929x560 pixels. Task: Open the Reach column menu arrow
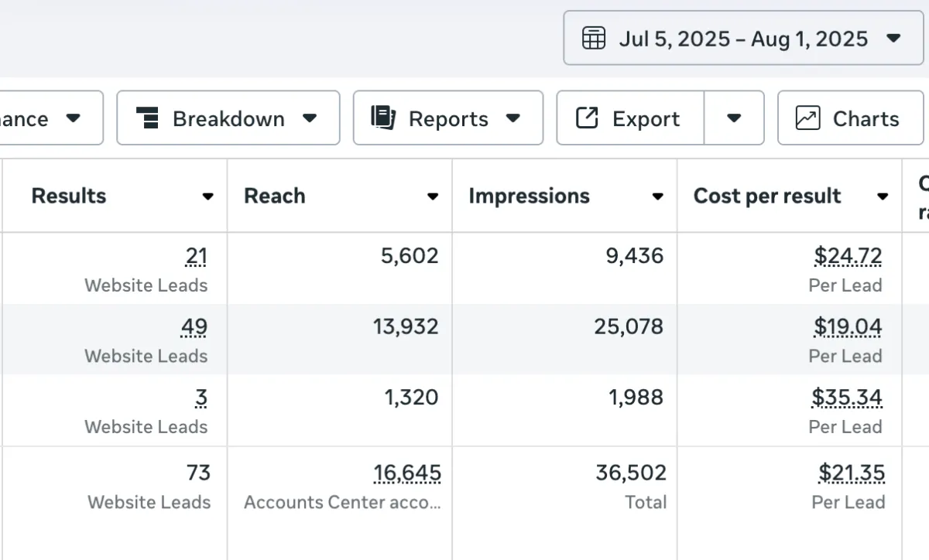click(x=433, y=196)
